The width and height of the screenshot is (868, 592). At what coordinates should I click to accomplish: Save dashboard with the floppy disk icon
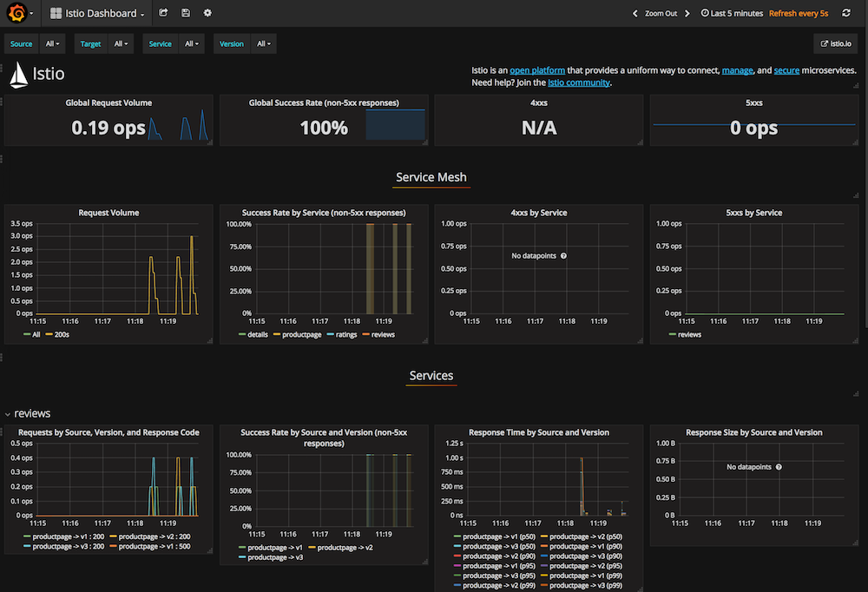(186, 13)
